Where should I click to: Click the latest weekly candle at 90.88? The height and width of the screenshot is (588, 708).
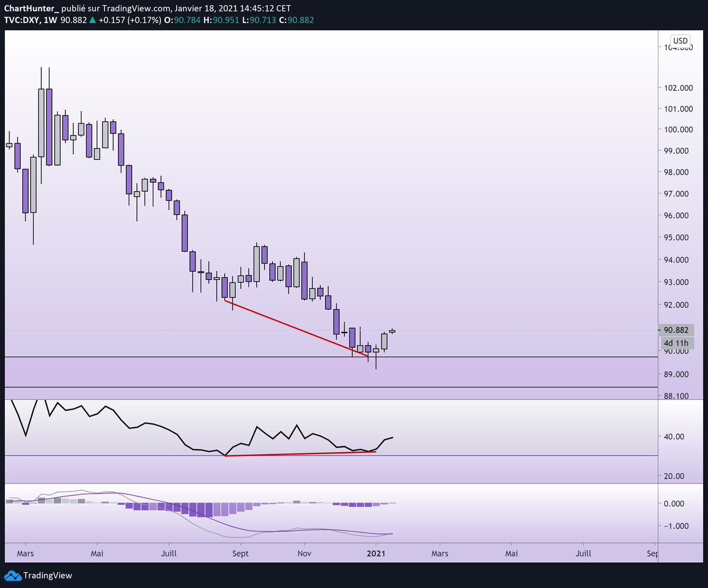pyautogui.click(x=392, y=331)
